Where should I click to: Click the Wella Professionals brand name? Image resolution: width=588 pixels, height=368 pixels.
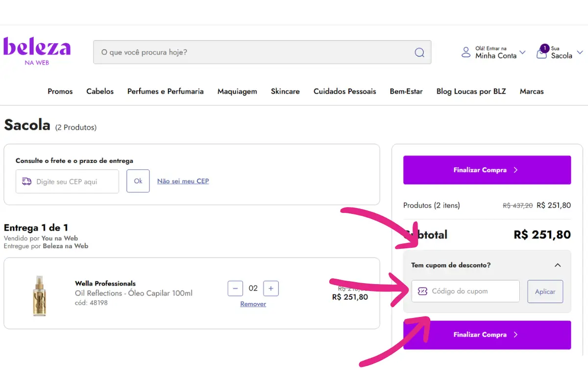coord(105,284)
